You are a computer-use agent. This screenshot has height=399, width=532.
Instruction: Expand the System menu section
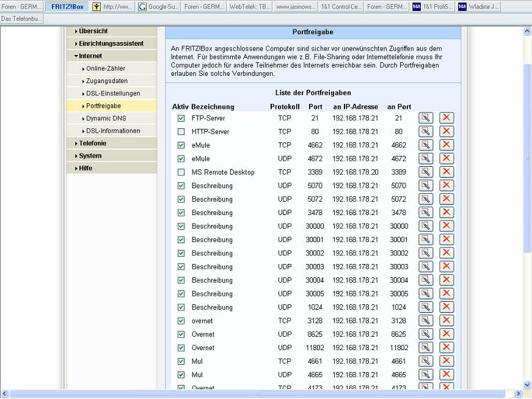point(112,156)
